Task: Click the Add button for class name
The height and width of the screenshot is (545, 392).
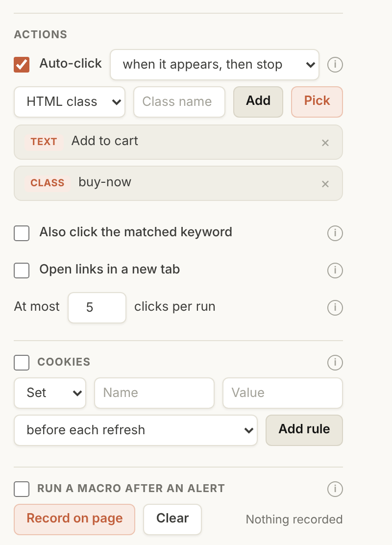Action: (258, 102)
